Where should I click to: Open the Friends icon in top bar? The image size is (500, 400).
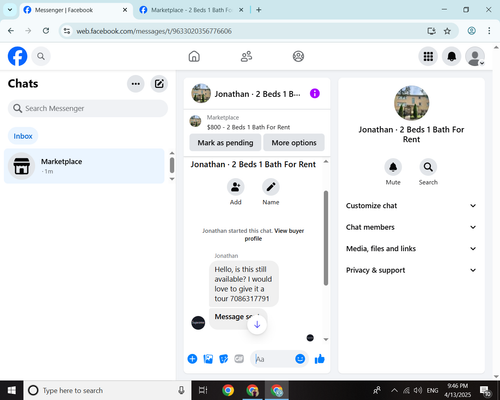click(x=246, y=56)
